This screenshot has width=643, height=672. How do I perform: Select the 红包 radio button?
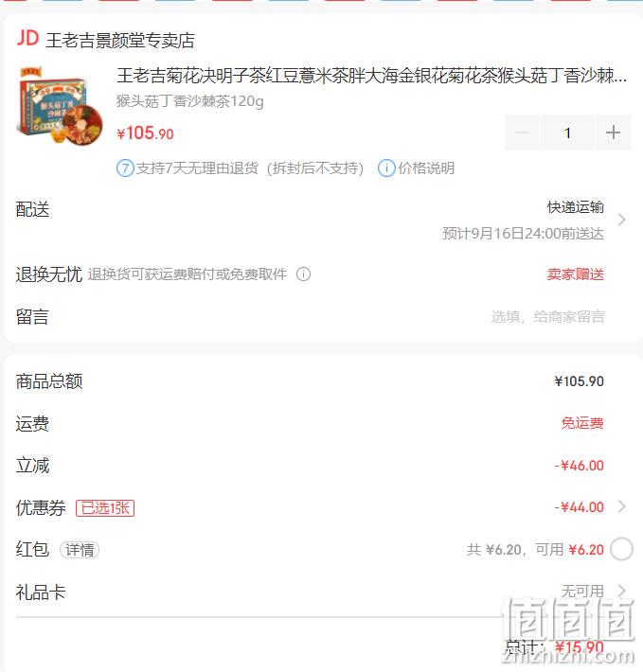point(621,549)
